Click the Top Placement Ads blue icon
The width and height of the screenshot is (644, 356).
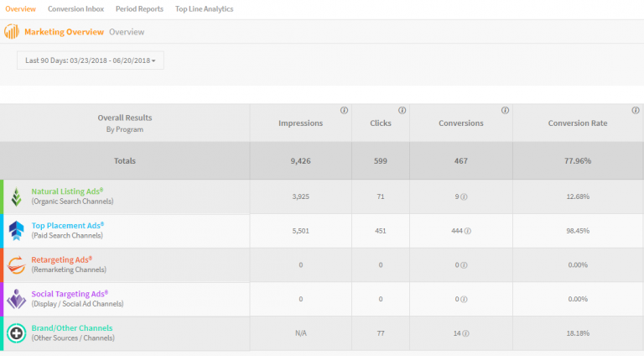[17, 231]
